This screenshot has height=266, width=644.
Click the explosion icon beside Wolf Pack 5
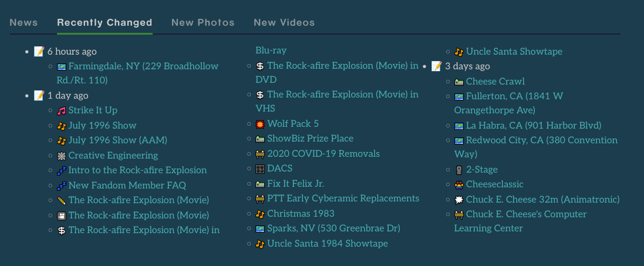click(260, 124)
